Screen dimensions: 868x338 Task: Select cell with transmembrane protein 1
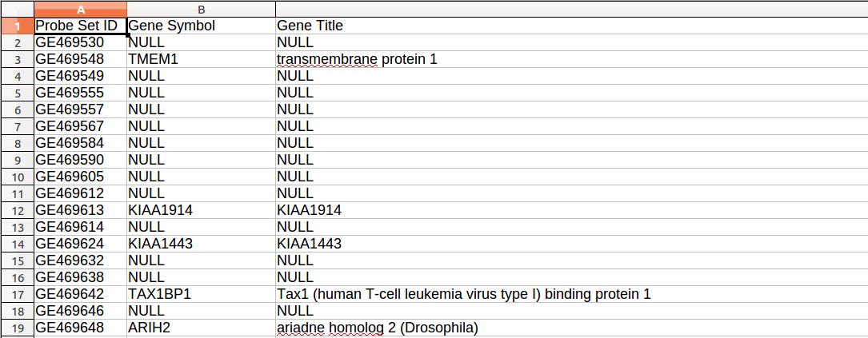(571, 59)
